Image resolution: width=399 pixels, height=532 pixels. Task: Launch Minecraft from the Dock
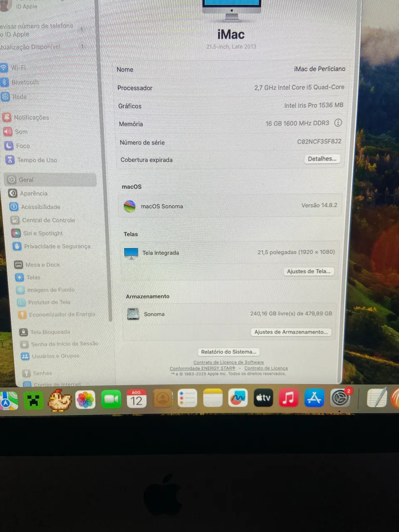[33, 400]
